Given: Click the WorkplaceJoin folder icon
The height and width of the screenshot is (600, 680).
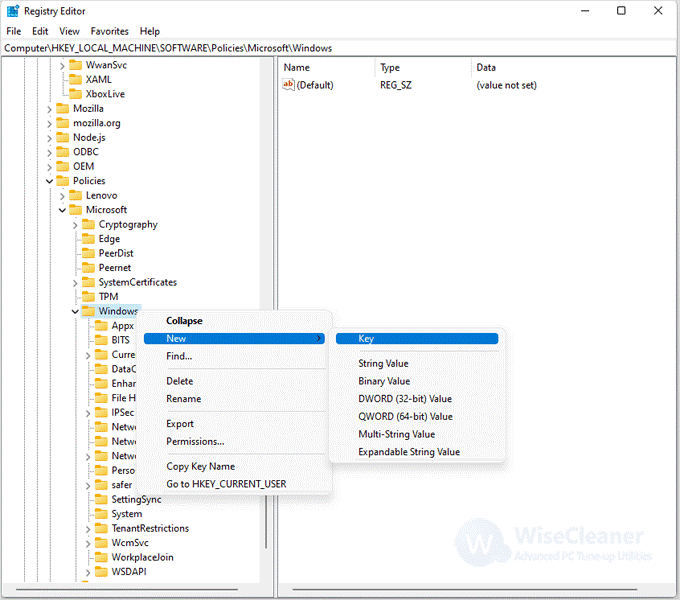Looking at the screenshot, I should point(101,557).
